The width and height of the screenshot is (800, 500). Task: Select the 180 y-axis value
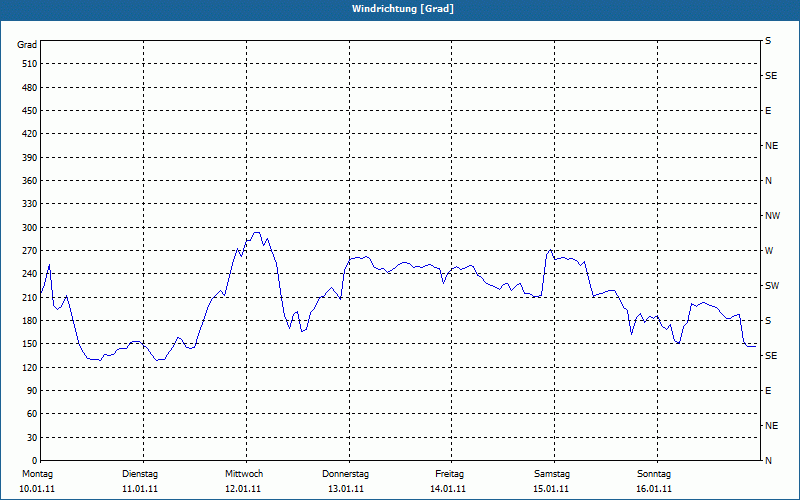click(x=30, y=321)
